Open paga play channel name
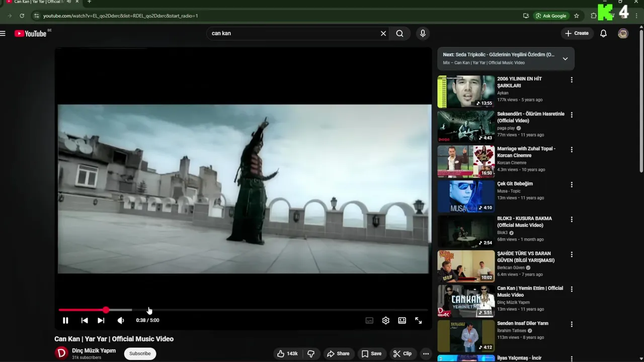Image resolution: width=644 pixels, height=362 pixels. 506,128
